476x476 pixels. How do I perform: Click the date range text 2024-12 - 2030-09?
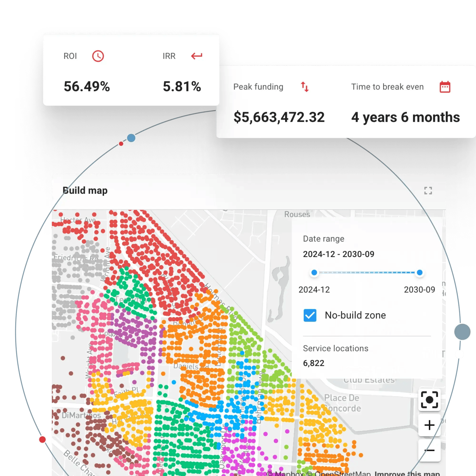coord(338,254)
